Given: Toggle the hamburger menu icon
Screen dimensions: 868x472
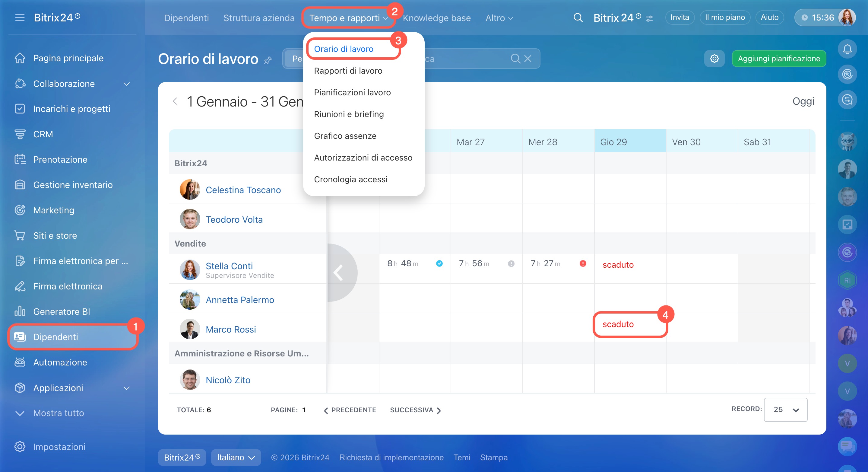Looking at the screenshot, I should (20, 18).
